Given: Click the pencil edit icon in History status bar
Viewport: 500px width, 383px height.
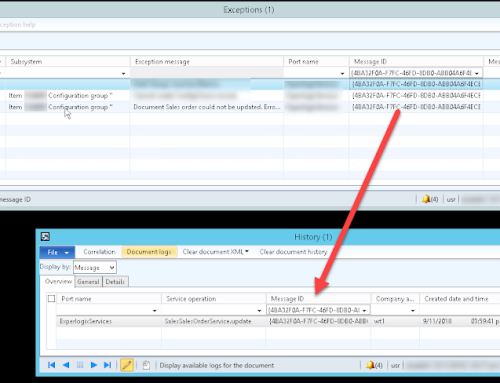Looking at the screenshot, I should pos(127,365).
